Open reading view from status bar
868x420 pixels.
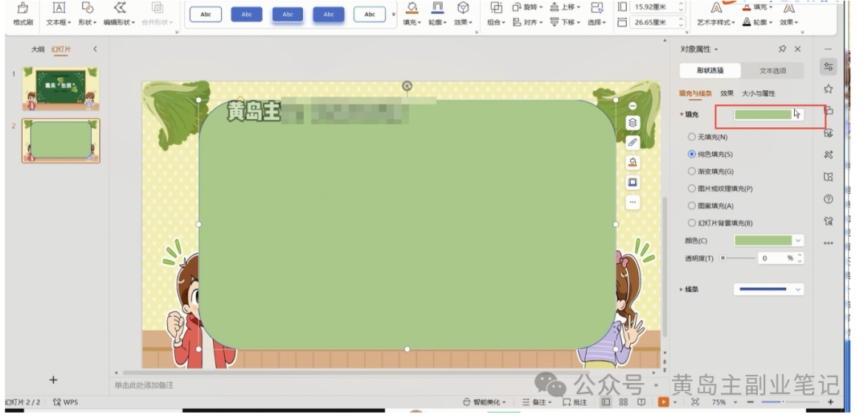point(641,401)
